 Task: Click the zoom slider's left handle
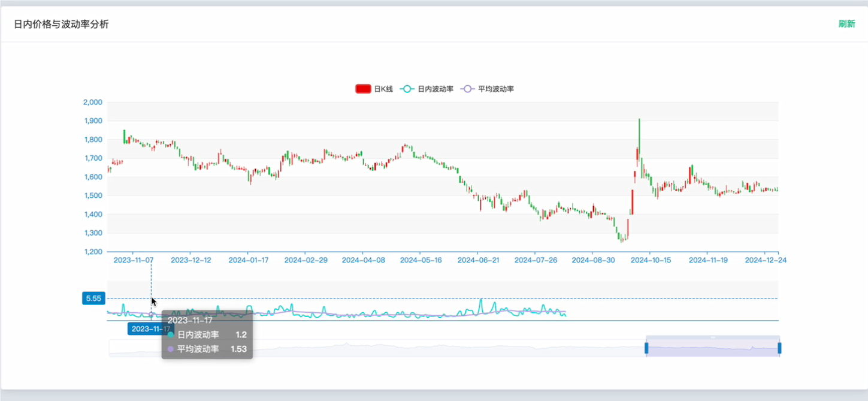(x=646, y=348)
